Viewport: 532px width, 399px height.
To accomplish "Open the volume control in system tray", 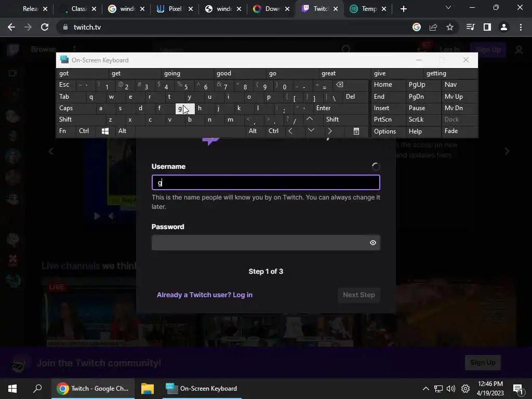I will [451, 389].
